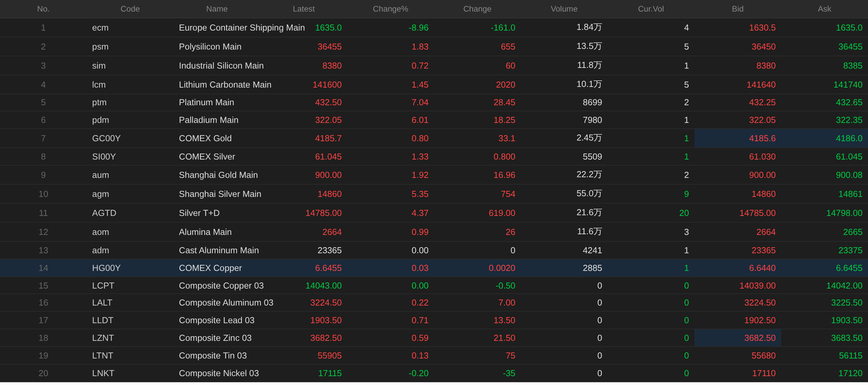Viewport: 868px width, 387px height.
Task: Select Composite Zinc 03 row
Action: click(434, 338)
